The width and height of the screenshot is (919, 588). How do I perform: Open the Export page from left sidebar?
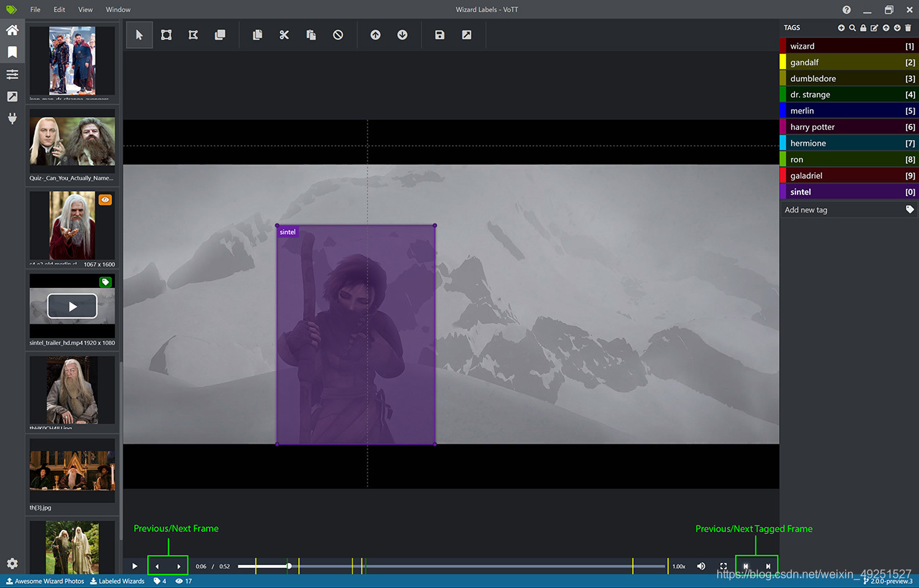pos(12,96)
